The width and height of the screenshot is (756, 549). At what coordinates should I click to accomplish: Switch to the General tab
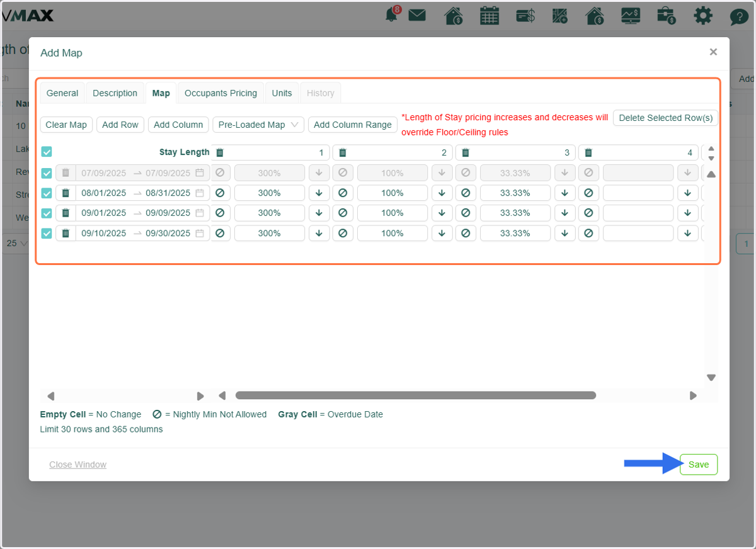tap(62, 93)
